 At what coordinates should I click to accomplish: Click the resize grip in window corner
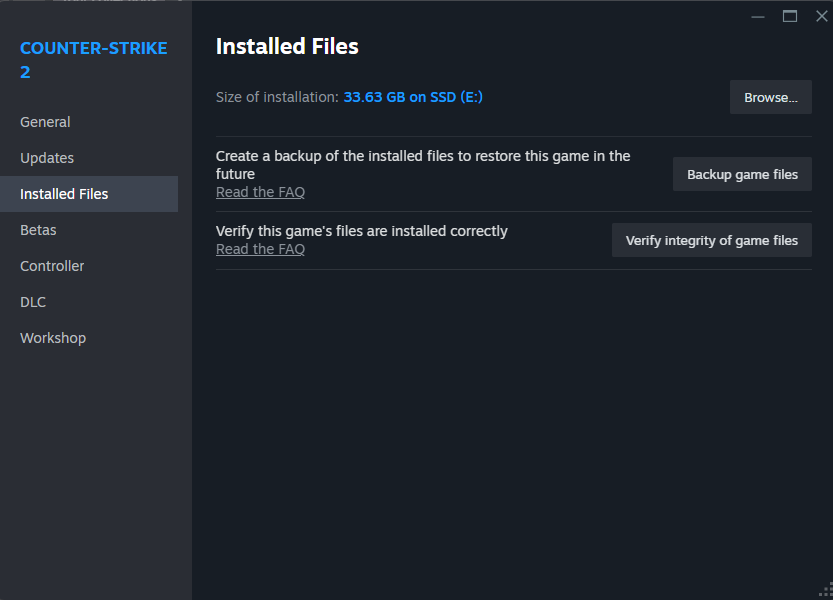[825, 592]
